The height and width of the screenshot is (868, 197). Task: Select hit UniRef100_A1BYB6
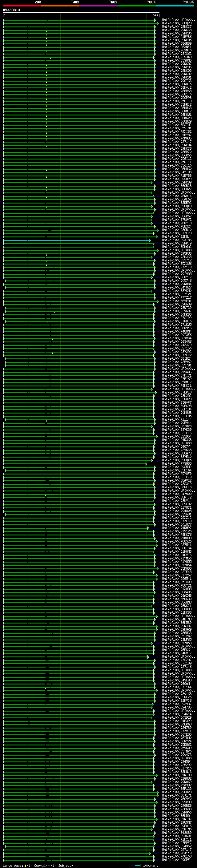[177, 37]
